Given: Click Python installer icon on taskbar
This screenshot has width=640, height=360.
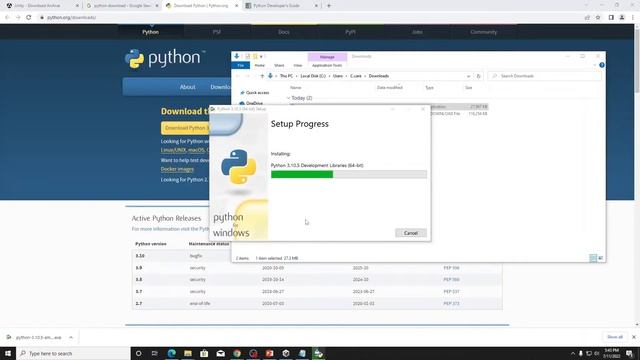Looking at the screenshot, I should coord(318,353).
